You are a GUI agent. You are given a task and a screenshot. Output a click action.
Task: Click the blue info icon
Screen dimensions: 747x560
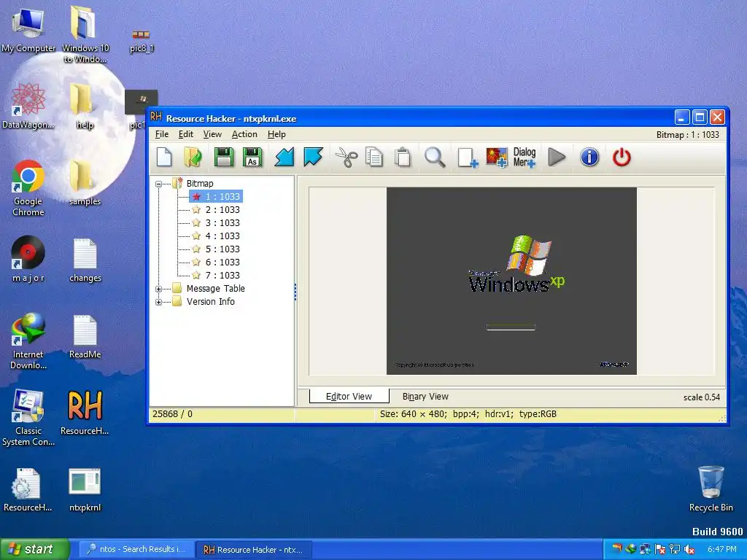coord(589,157)
